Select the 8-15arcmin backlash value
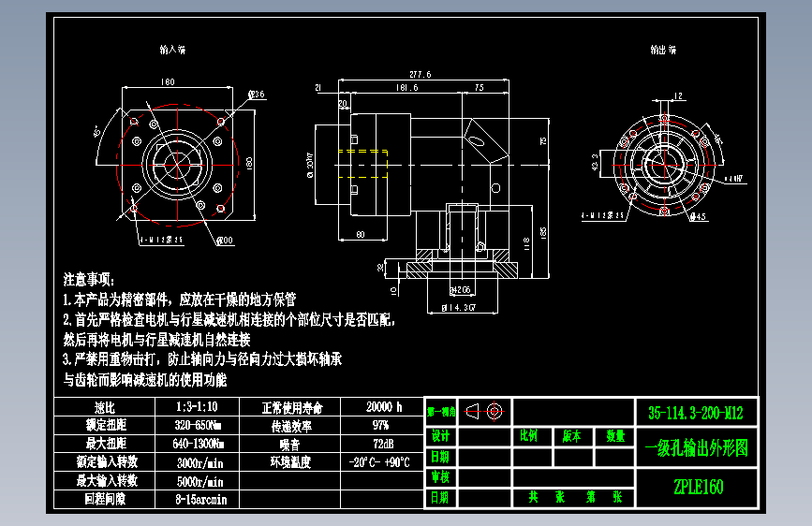 201,500
